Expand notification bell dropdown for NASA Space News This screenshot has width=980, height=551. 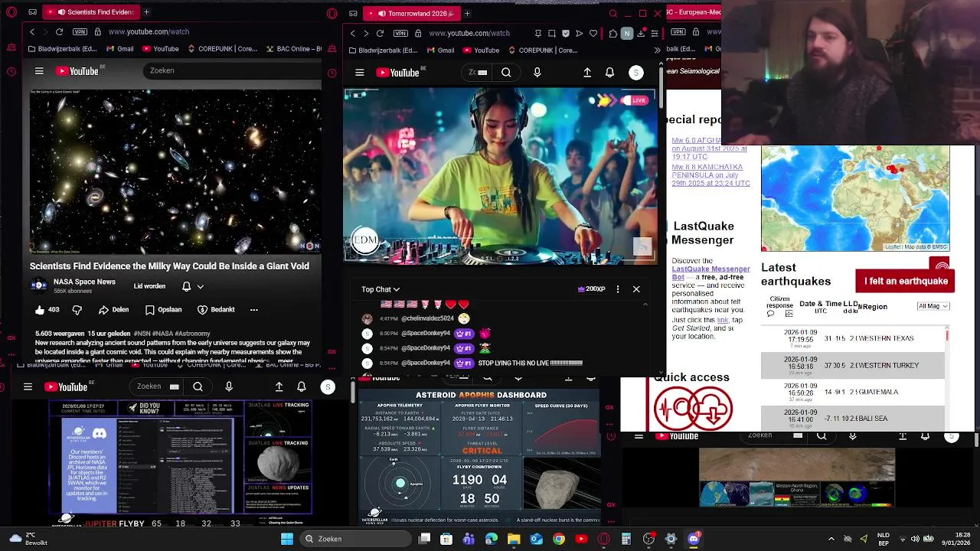point(200,287)
